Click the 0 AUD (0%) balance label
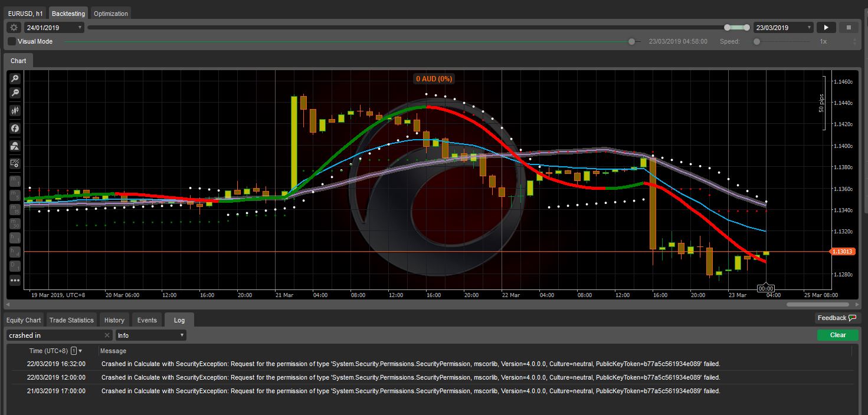This screenshot has height=415, width=868. 434,78
